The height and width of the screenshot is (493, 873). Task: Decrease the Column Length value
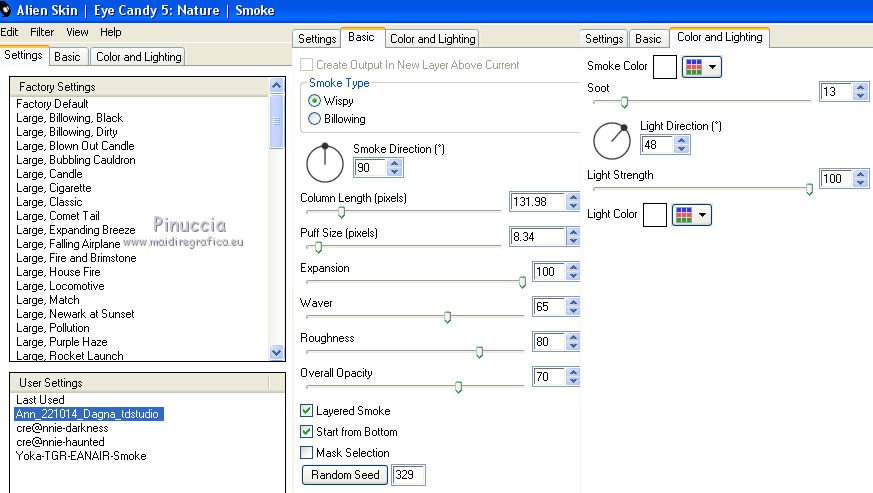tap(573, 207)
